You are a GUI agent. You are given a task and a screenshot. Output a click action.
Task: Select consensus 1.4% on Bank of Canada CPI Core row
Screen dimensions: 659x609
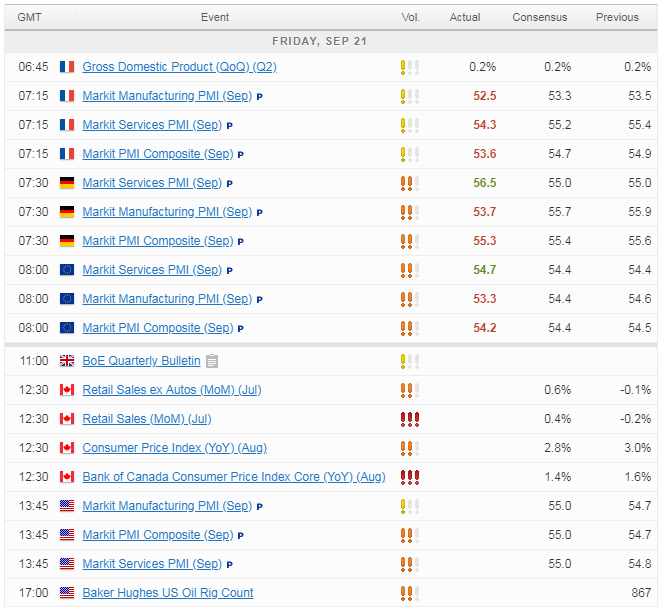[x=557, y=477]
